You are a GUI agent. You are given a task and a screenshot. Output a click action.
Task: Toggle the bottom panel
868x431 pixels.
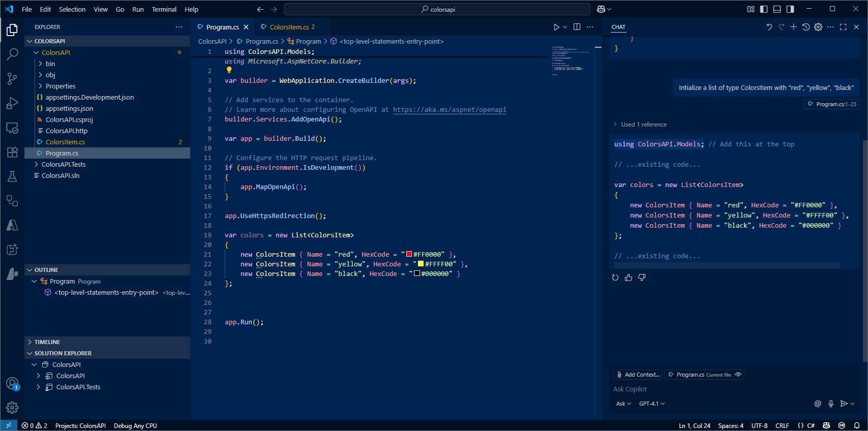pos(777,9)
